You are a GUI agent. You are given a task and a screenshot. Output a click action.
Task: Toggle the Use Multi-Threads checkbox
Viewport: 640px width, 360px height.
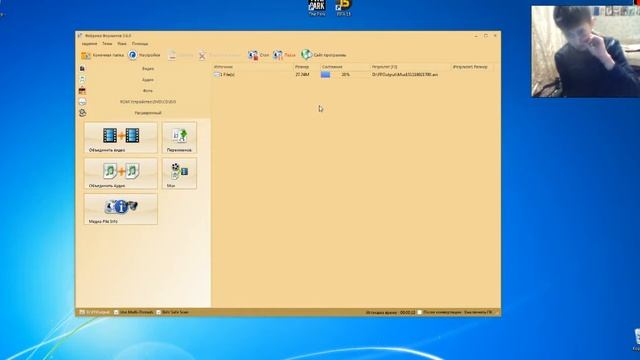116,312
